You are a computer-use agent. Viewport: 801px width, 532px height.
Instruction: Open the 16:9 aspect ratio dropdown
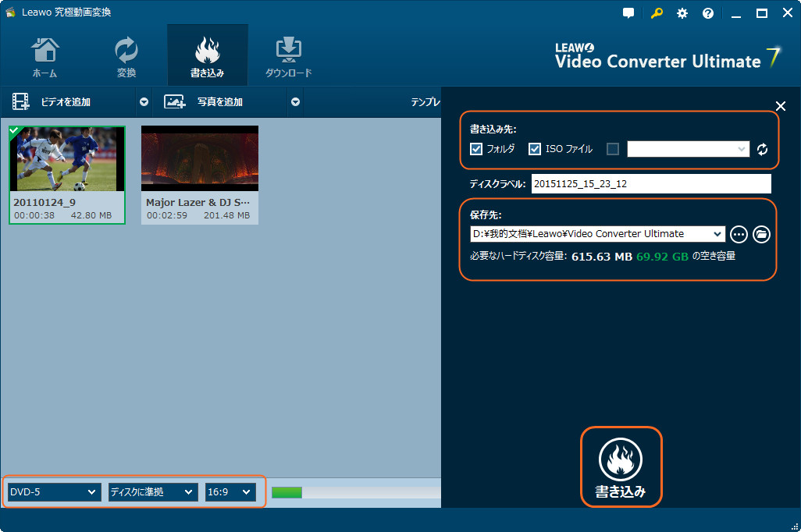click(230, 492)
